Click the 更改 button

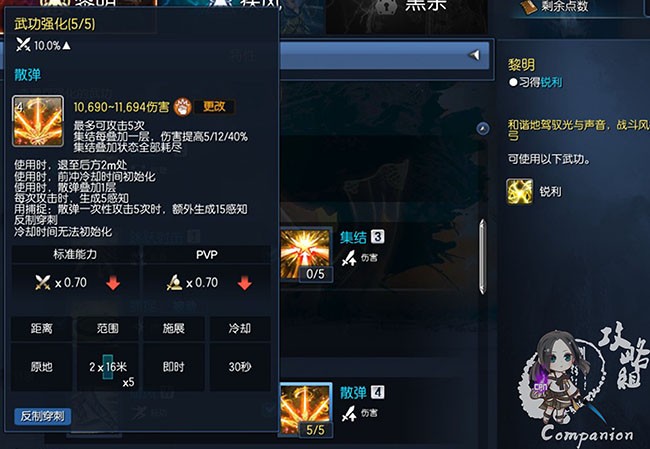[214, 107]
